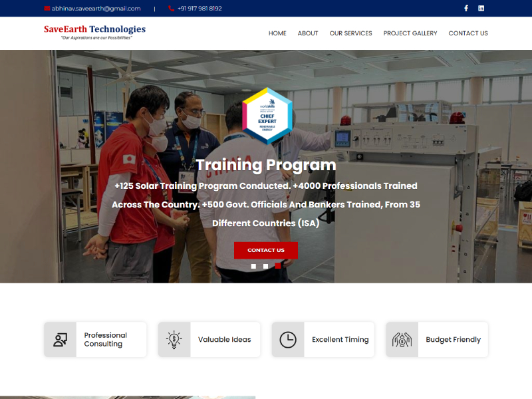The height and width of the screenshot is (399, 532).
Task: Click the Valuable Ideas lightbulb icon
Action: [174, 340]
